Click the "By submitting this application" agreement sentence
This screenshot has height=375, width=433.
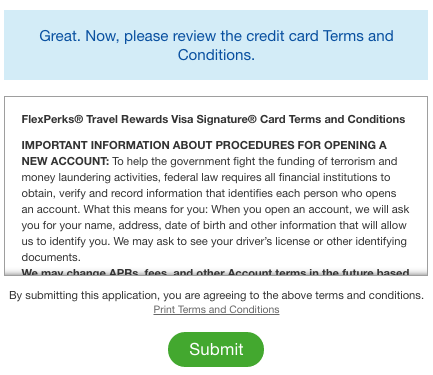click(216, 295)
